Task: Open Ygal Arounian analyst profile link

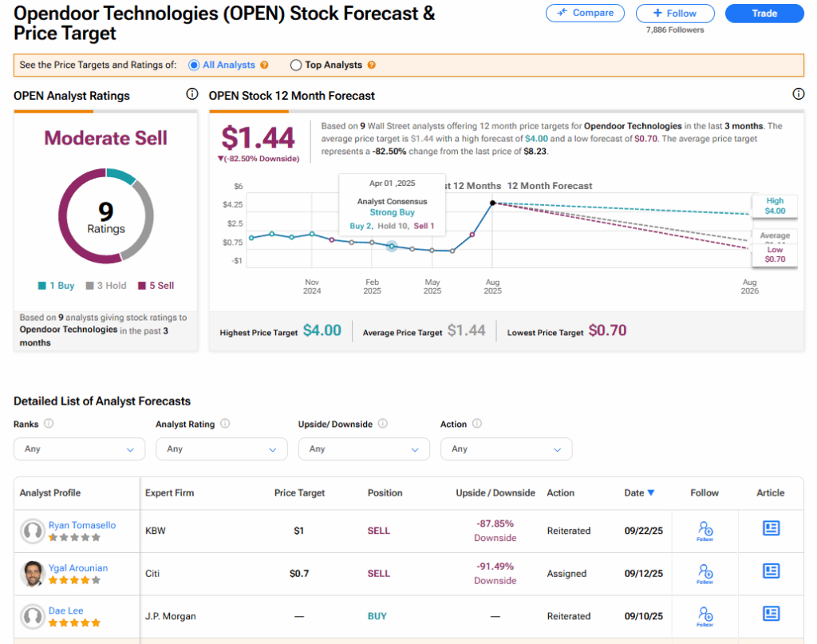Action: point(78,568)
